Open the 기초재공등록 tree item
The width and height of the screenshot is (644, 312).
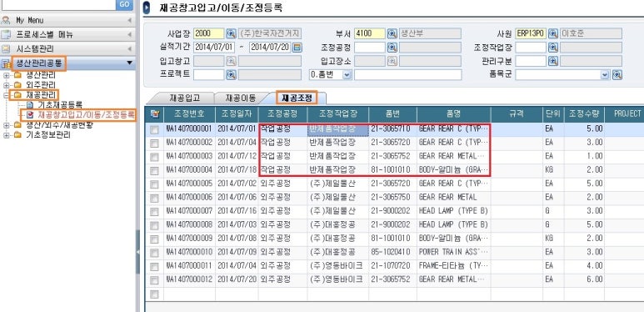59,105
